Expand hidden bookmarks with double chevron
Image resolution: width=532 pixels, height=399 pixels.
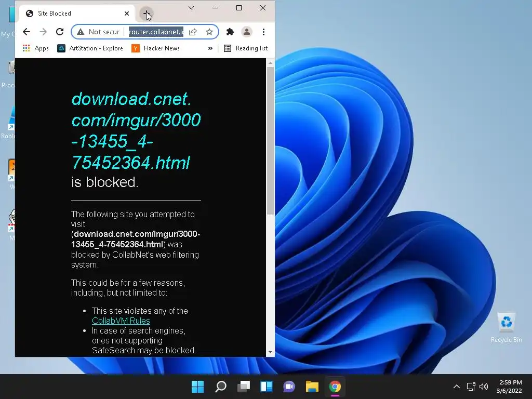click(x=210, y=48)
